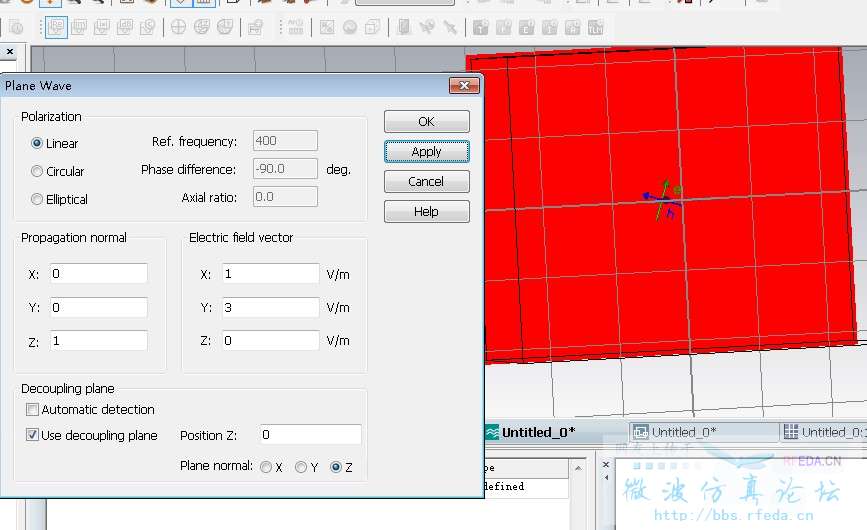Click the Phase difference field
Image resolution: width=867 pixels, height=530 pixels.
pyautogui.click(x=285, y=169)
